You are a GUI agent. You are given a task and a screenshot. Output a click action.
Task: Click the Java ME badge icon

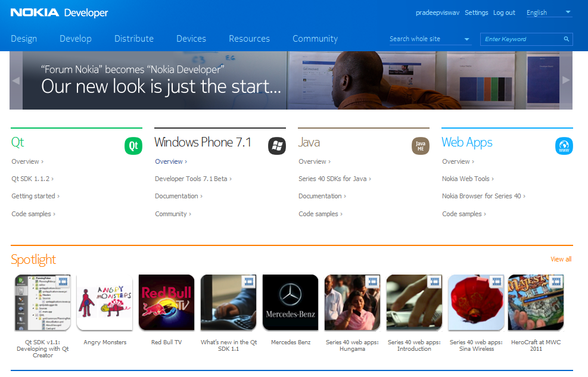tap(421, 146)
